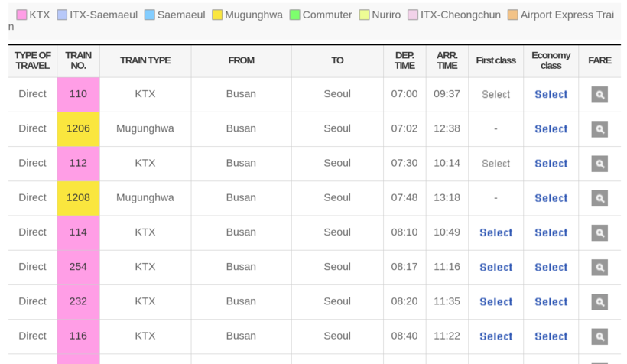Click the yellow Mugunghwa legend swatch
627x364 pixels.
(217, 15)
